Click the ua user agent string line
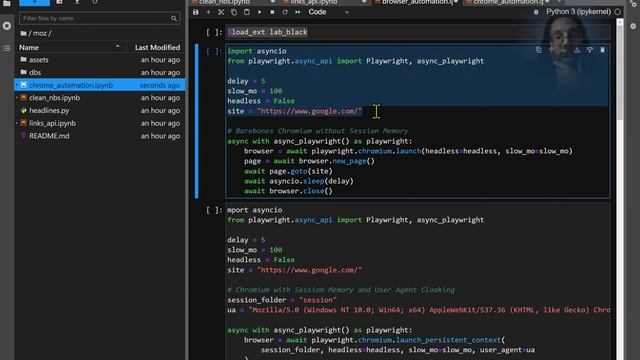Image resolution: width=640 pixels, height=360 pixels. tap(418, 310)
